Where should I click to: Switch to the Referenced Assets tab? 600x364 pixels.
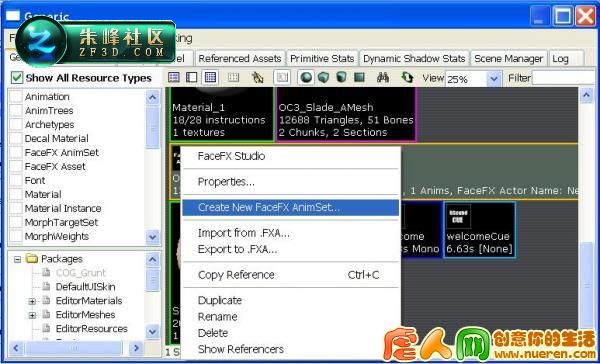click(240, 59)
